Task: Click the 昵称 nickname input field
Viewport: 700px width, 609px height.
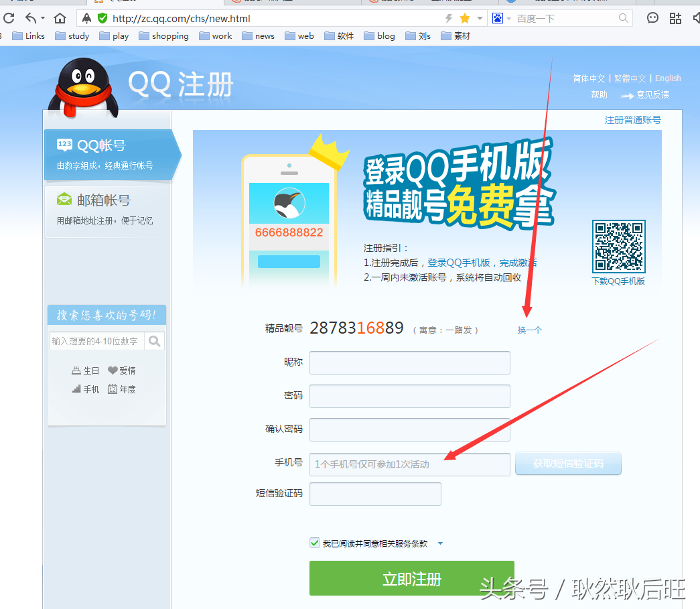Action: [409, 363]
